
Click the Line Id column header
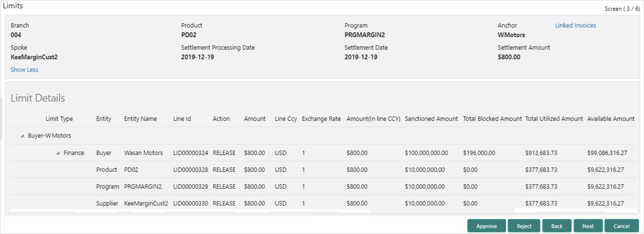coord(182,119)
